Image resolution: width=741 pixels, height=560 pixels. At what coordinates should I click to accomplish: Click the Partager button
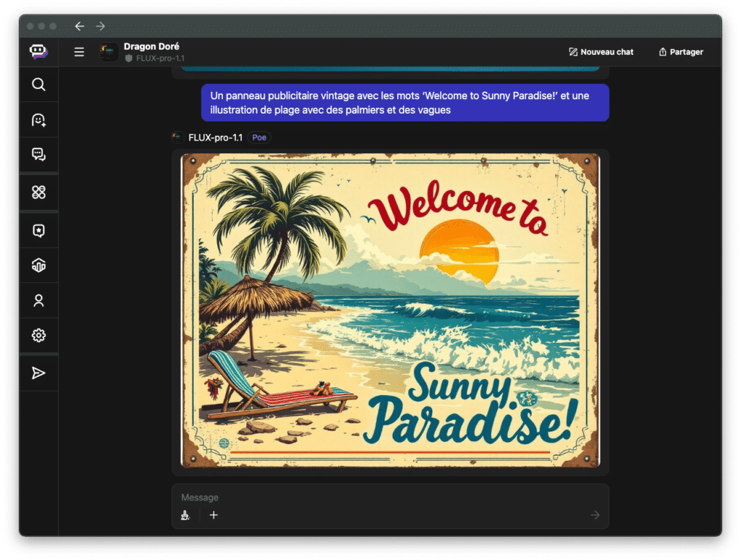click(x=681, y=52)
